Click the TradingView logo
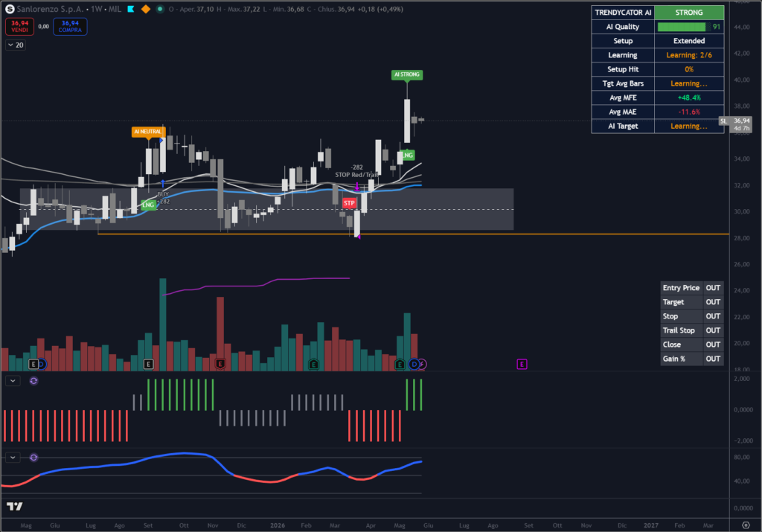This screenshot has width=762, height=532. pyautogui.click(x=15, y=507)
